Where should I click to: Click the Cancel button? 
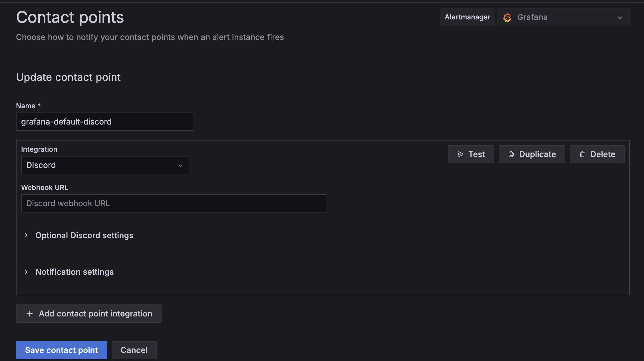click(x=134, y=350)
